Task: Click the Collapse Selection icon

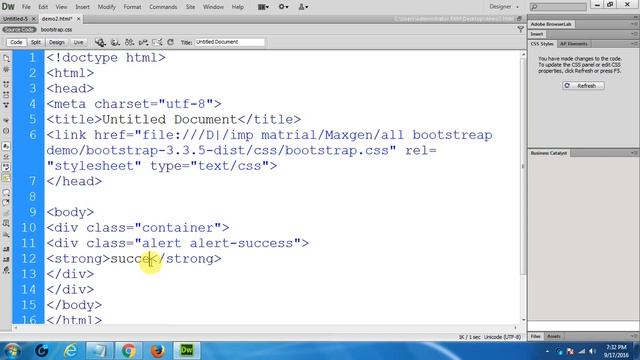Action: (6, 95)
